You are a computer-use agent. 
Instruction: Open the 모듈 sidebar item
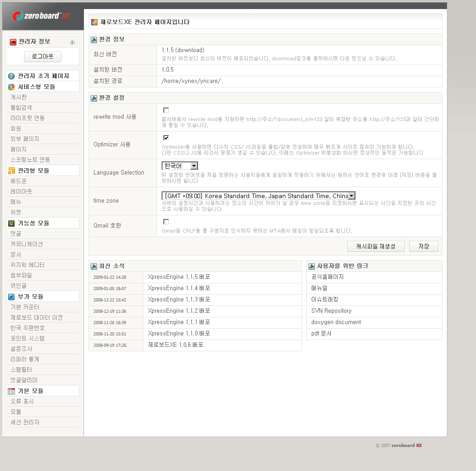pyautogui.click(x=16, y=412)
